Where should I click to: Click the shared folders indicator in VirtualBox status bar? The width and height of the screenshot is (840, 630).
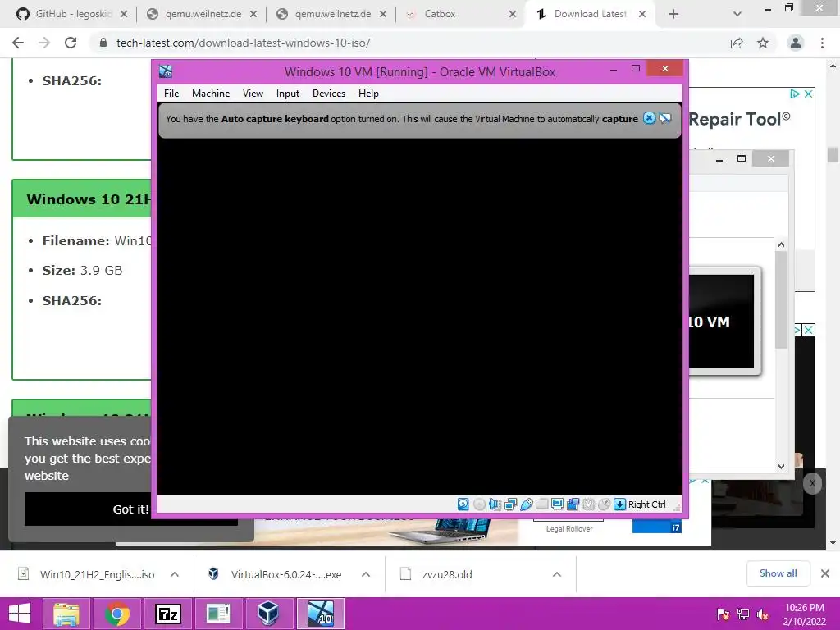pos(541,504)
